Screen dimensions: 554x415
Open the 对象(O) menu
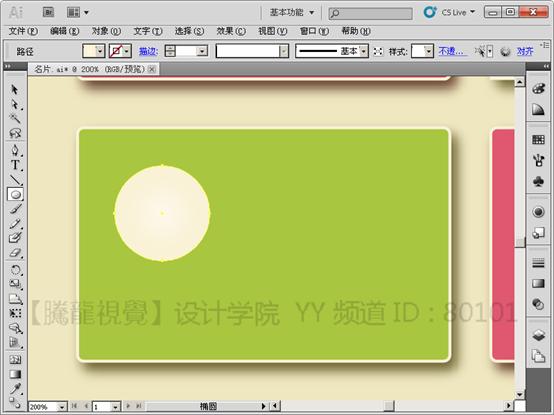[x=106, y=31]
